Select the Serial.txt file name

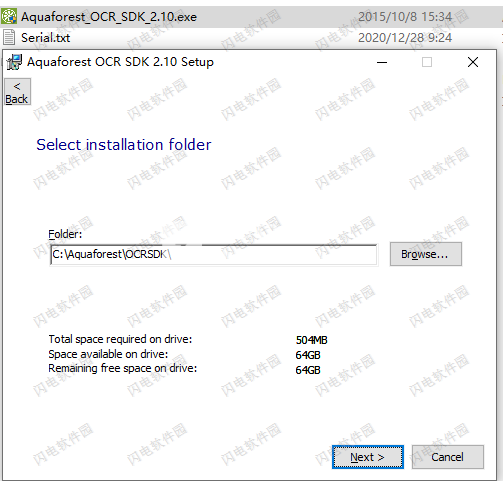click(x=45, y=38)
